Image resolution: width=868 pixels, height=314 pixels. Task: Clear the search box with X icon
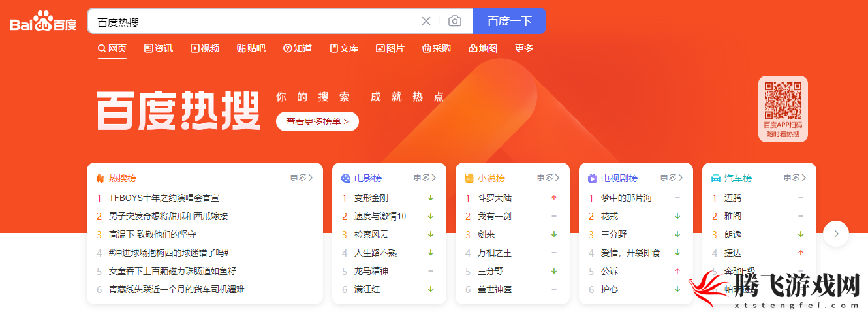click(426, 21)
